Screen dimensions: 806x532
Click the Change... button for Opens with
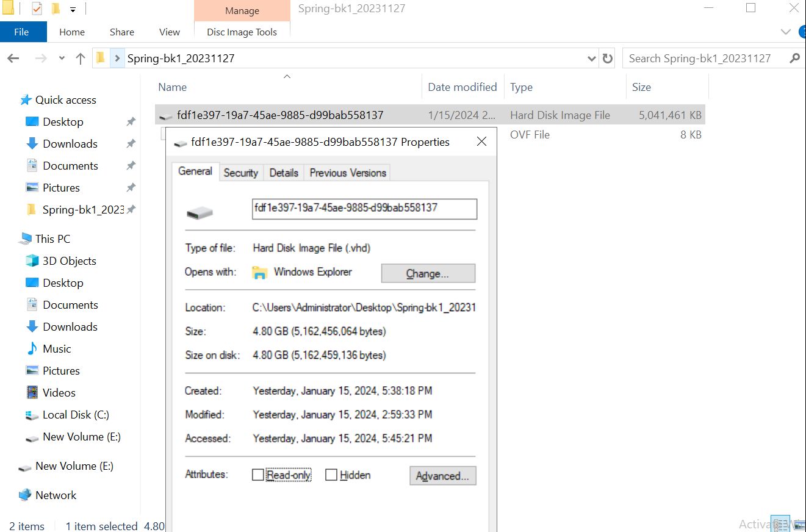point(428,273)
